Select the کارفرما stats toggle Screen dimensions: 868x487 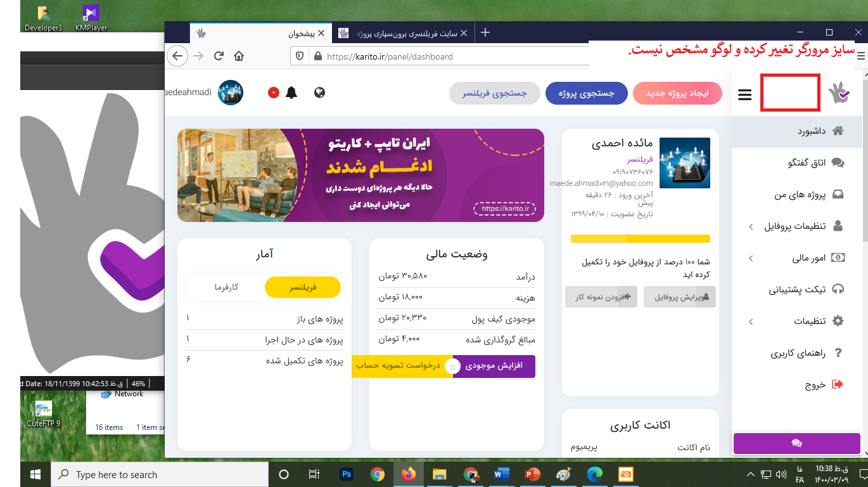coord(226,287)
